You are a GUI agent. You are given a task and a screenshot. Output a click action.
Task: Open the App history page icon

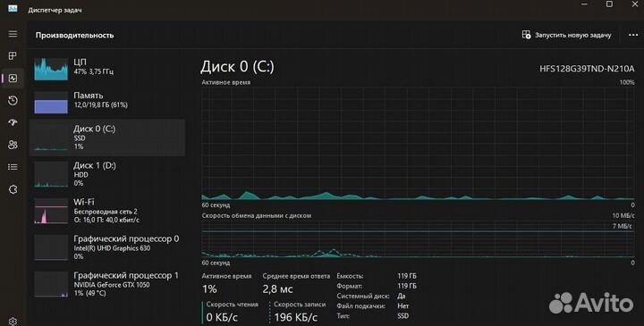click(x=13, y=100)
